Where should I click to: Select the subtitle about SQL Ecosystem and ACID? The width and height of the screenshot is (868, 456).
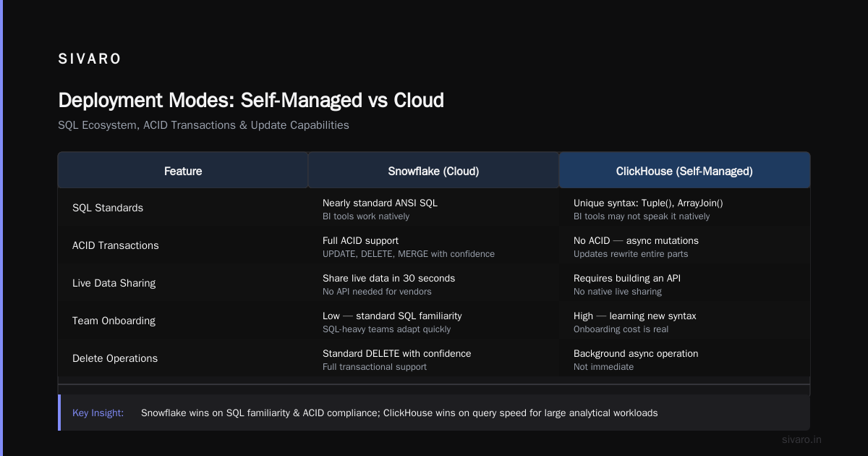[203, 125]
